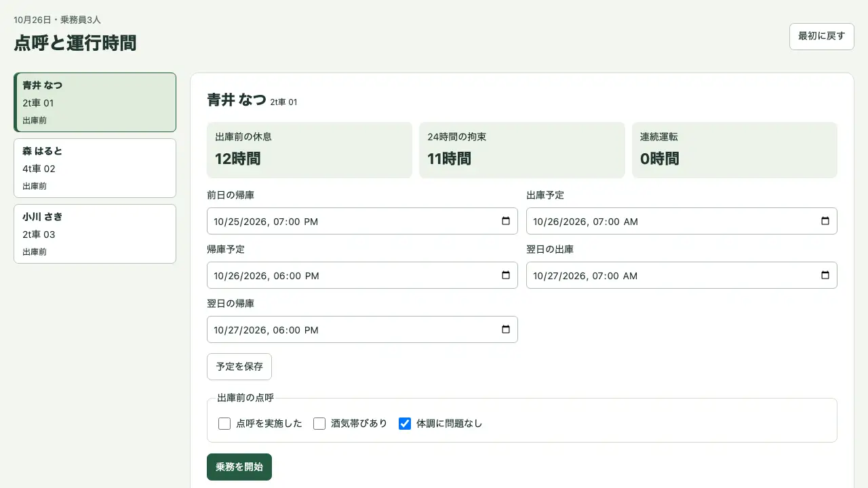Open calendar picker for 翌日の帰庫 field
The image size is (868, 488).
pyautogui.click(x=505, y=329)
